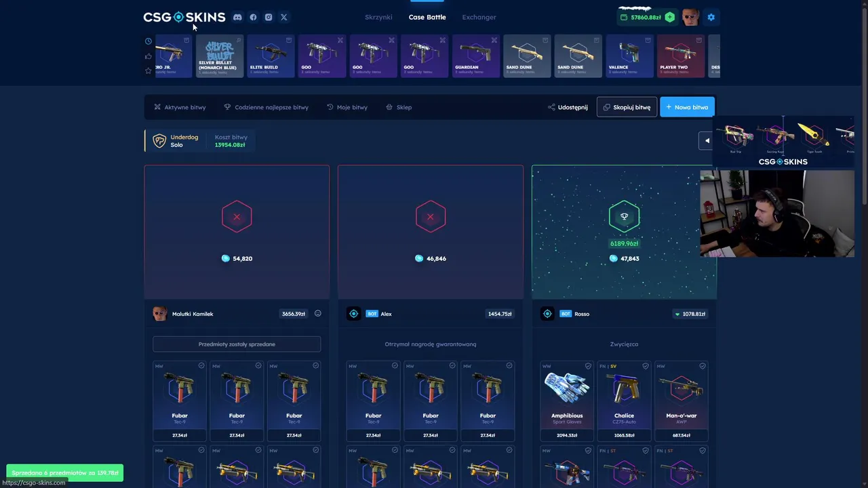The width and height of the screenshot is (868, 488).
Task: Click the Valence drop in the live feed
Action: point(629,56)
